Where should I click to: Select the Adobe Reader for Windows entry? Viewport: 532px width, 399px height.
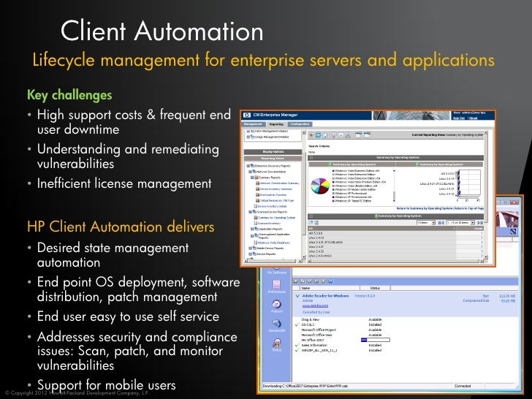coord(406,304)
